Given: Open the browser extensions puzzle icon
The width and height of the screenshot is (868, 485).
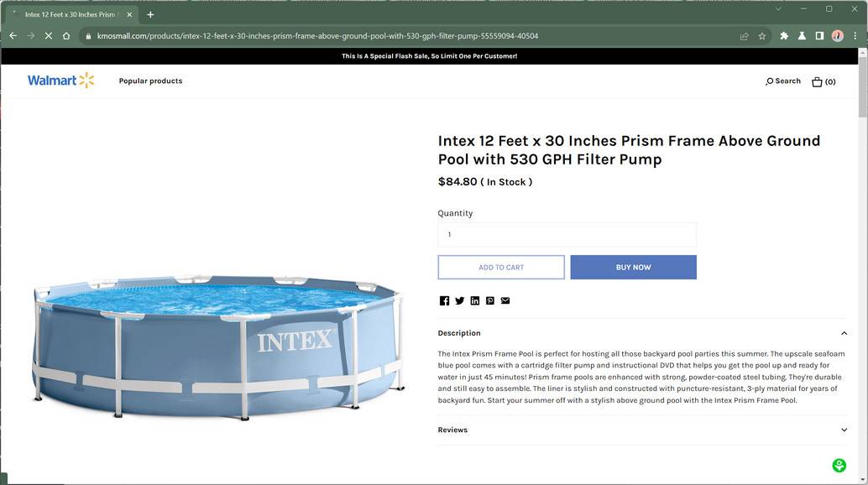Looking at the screenshot, I should [784, 36].
